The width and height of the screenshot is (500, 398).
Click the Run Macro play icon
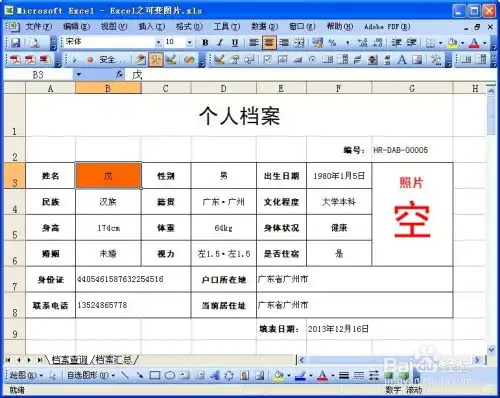coord(74,60)
